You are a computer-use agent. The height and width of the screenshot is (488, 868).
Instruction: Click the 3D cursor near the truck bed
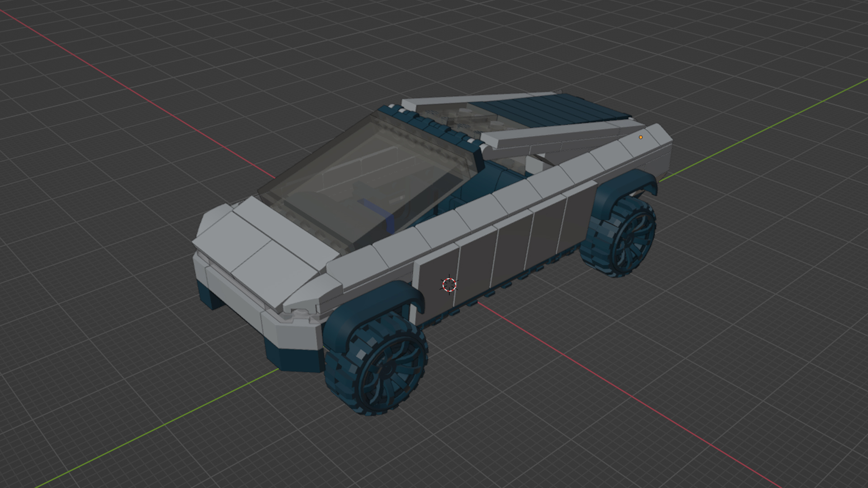point(449,284)
